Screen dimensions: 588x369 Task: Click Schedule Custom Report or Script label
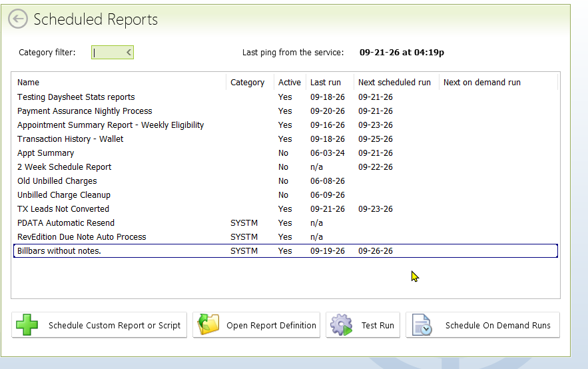[x=115, y=325]
